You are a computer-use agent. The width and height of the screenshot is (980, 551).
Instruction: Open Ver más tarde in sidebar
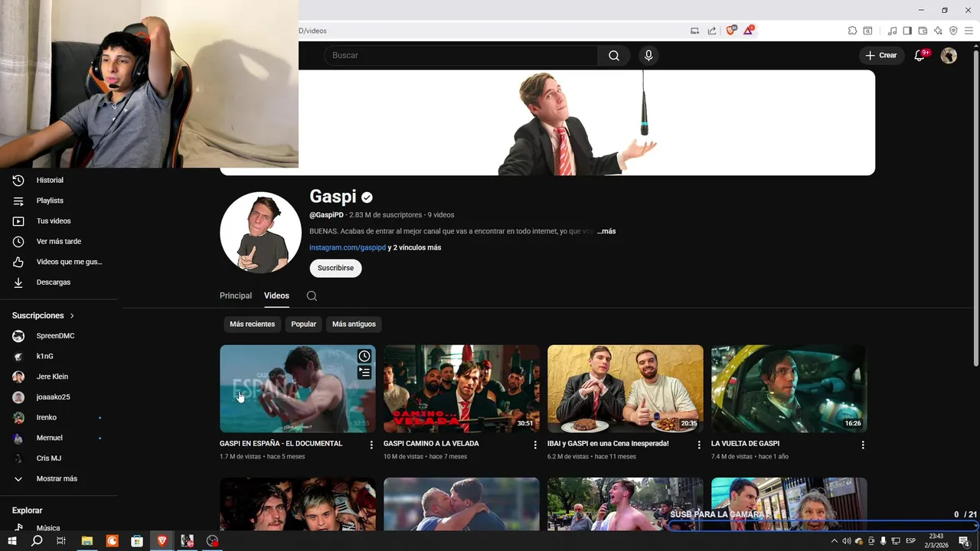click(60, 241)
